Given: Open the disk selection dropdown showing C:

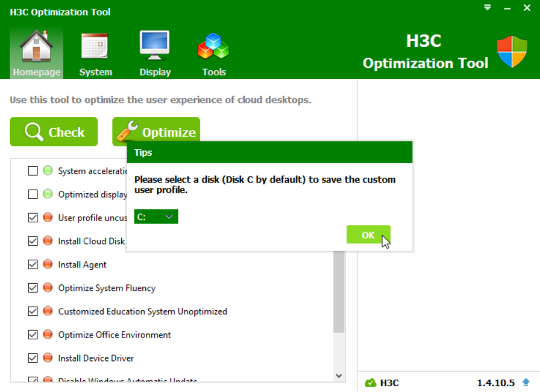Looking at the screenshot, I should [156, 217].
